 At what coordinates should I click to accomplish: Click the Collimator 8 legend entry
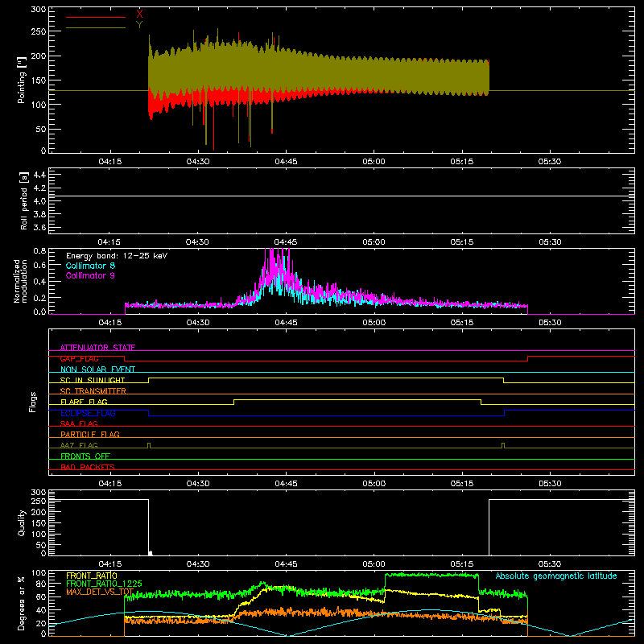pos(90,266)
